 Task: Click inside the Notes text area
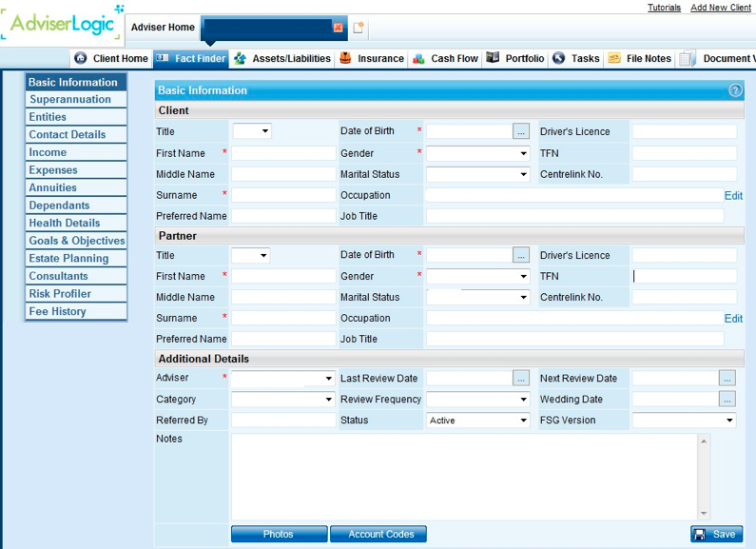coord(464,477)
